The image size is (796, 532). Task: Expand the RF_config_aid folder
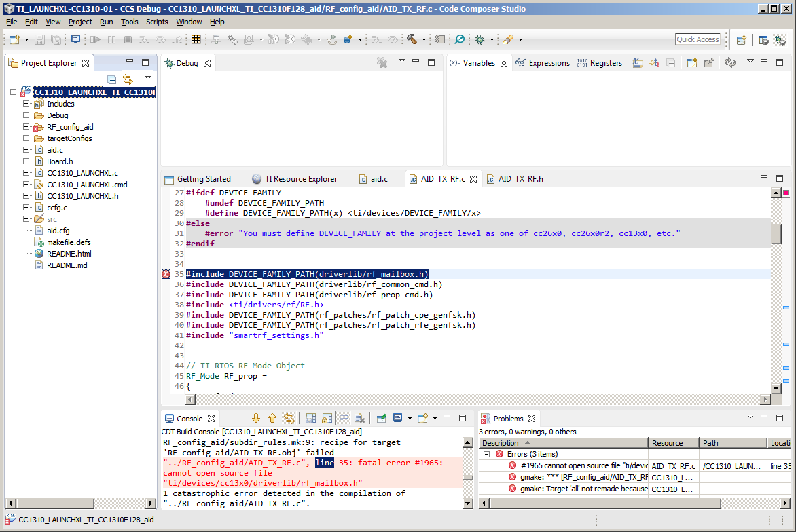click(x=26, y=127)
